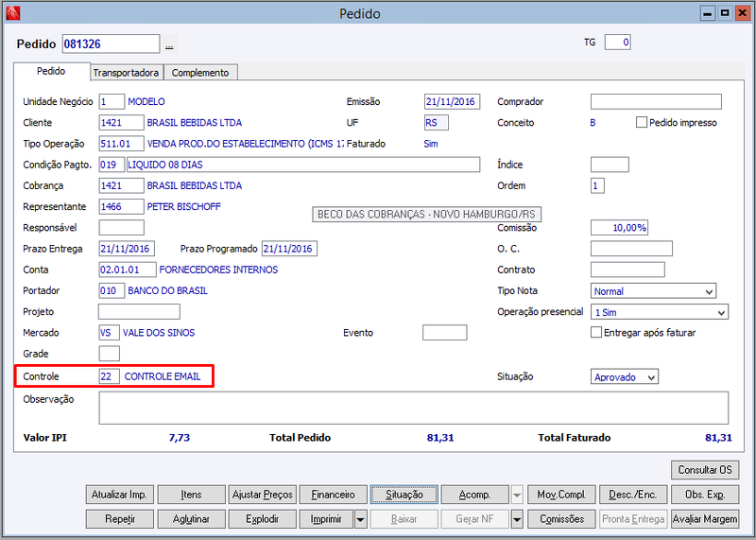The width and height of the screenshot is (756, 540).
Task: Open the Pedido lookup ellipsis button
Action: tap(169, 44)
